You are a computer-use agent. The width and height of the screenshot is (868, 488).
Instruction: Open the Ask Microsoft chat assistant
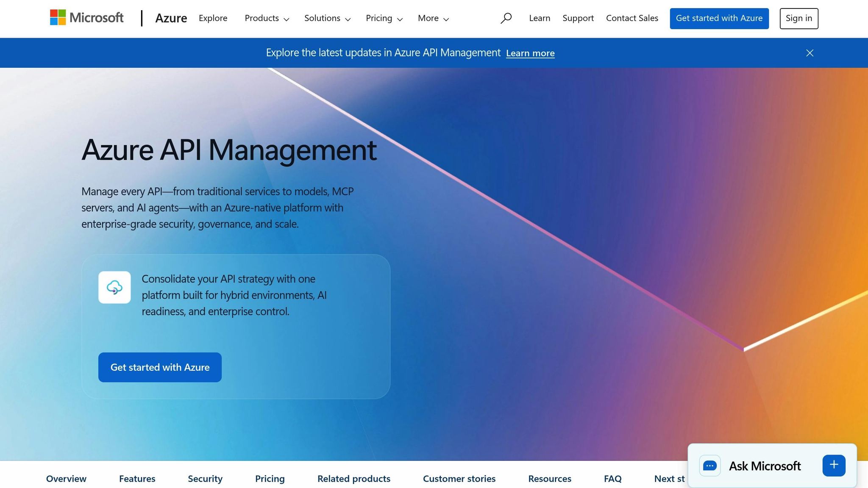(x=763, y=466)
